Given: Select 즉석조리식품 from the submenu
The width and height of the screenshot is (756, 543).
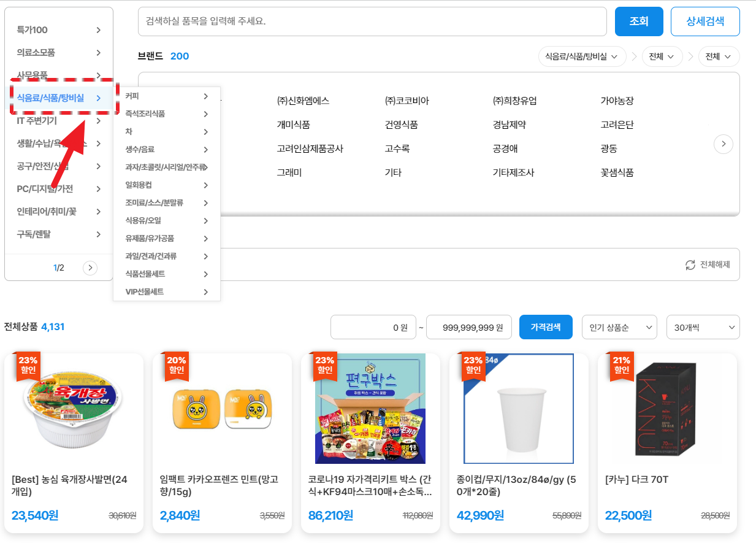Looking at the screenshot, I should pyautogui.click(x=145, y=114).
